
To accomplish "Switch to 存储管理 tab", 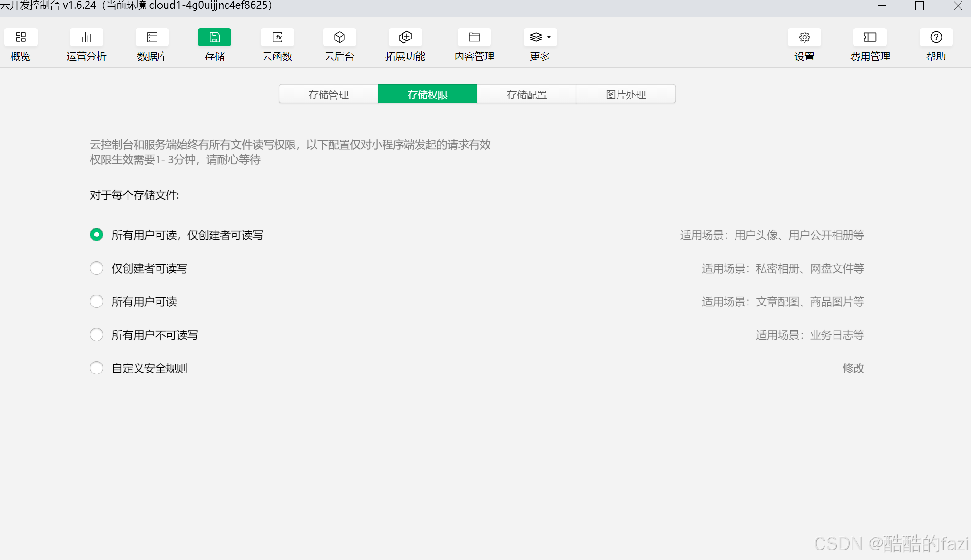I will [x=328, y=94].
